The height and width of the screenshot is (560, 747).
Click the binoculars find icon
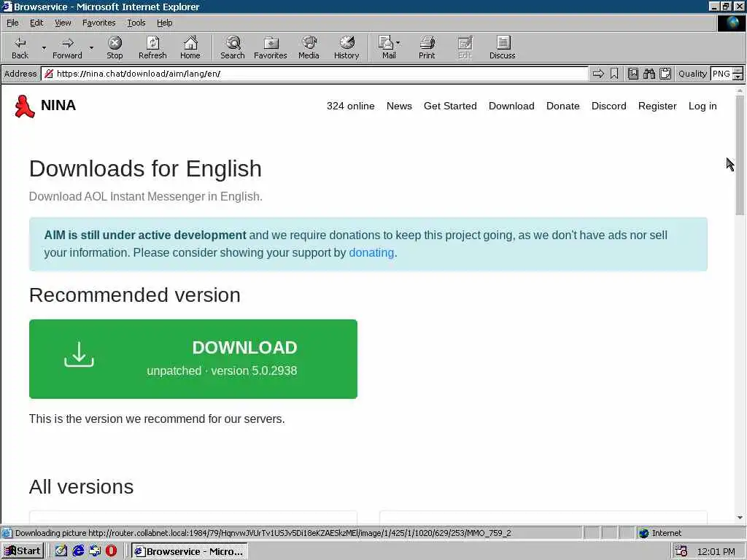tap(649, 74)
